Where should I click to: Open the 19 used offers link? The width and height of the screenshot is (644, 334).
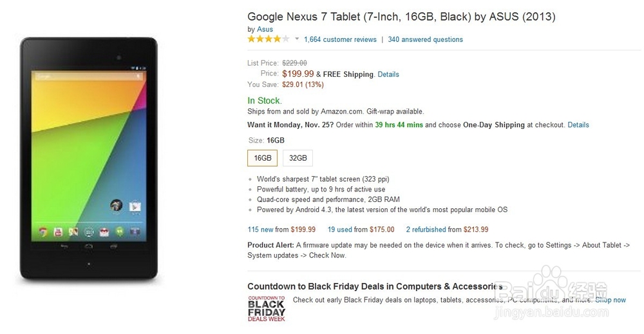[339, 229]
